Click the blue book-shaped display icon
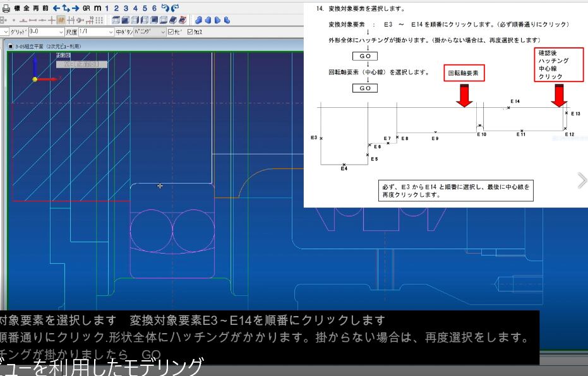Viewport: 588px width, 376px height. [173, 20]
